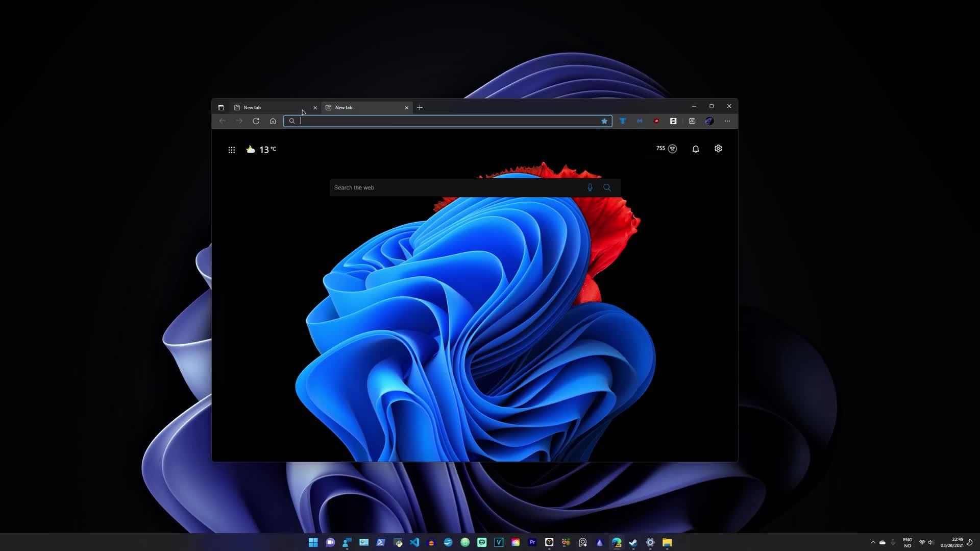Open PowerShell from the taskbar
The width and height of the screenshot is (980, 551).
point(381,542)
